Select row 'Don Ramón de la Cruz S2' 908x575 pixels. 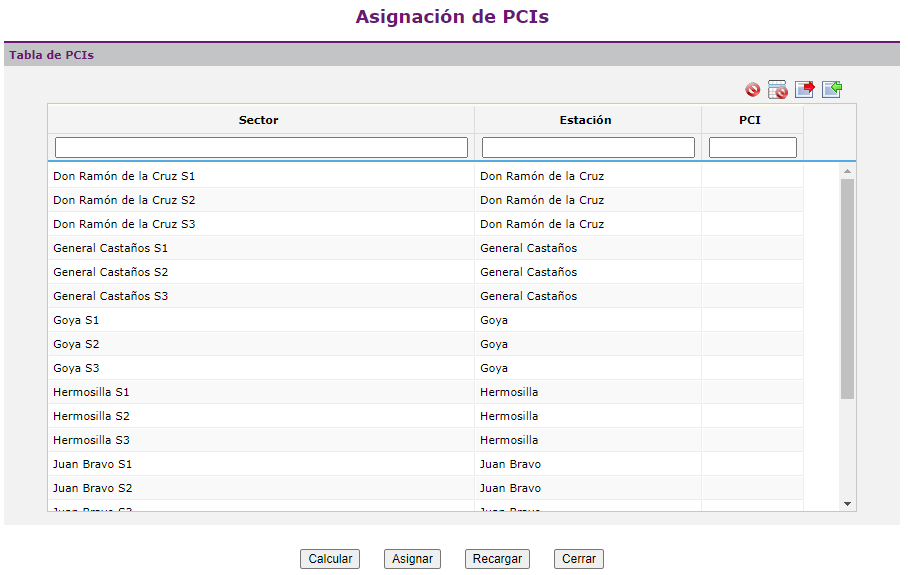pos(426,200)
